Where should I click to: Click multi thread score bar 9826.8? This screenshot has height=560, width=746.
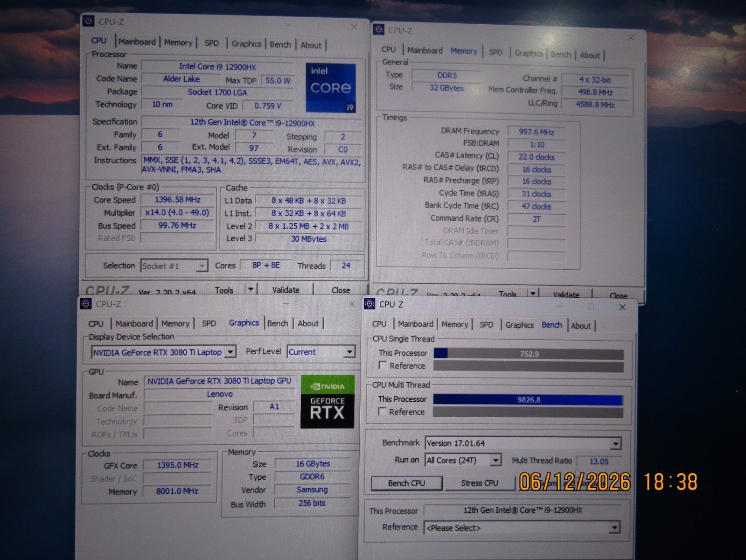[x=528, y=399]
